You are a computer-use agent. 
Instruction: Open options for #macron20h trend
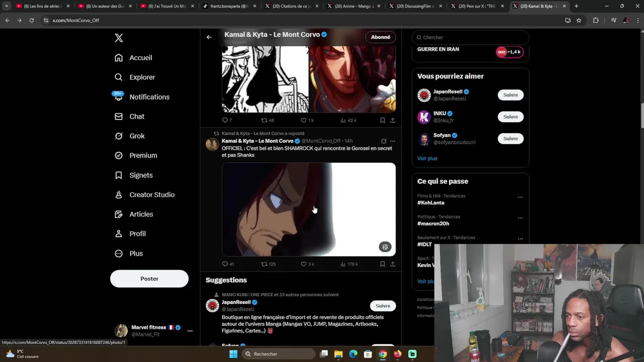[520, 218]
